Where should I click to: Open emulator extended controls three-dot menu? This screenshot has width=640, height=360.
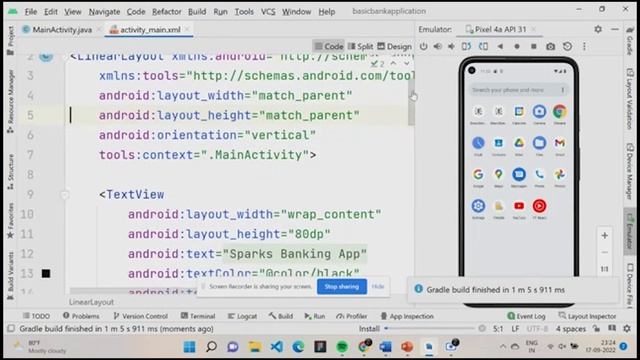584,47
